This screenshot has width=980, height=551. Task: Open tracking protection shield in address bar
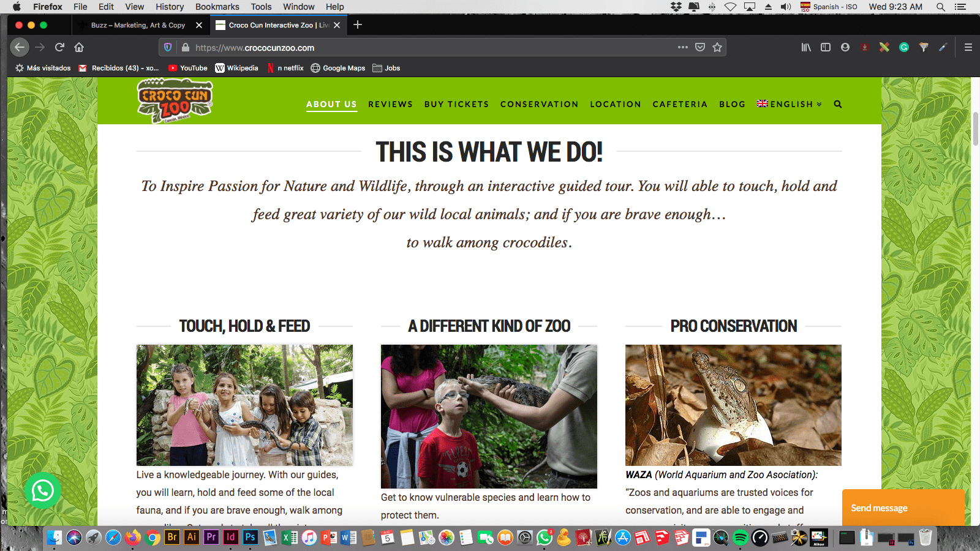(x=168, y=47)
